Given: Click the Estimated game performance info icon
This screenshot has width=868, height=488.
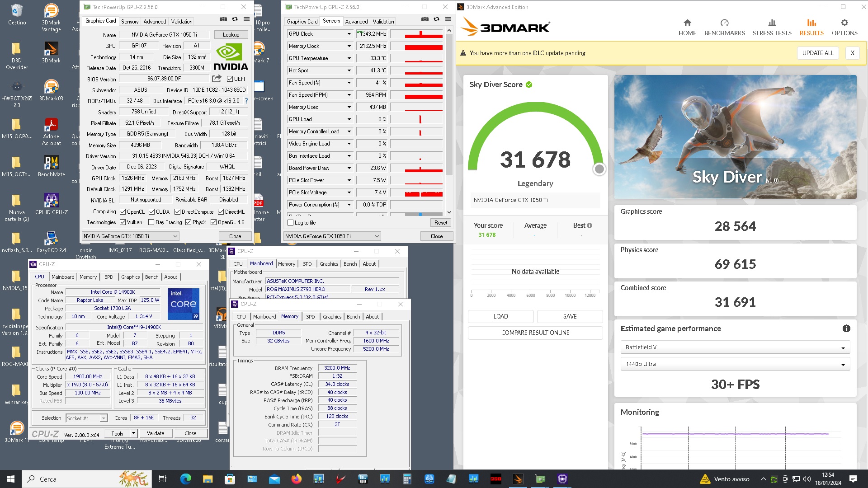Looking at the screenshot, I should (846, 328).
